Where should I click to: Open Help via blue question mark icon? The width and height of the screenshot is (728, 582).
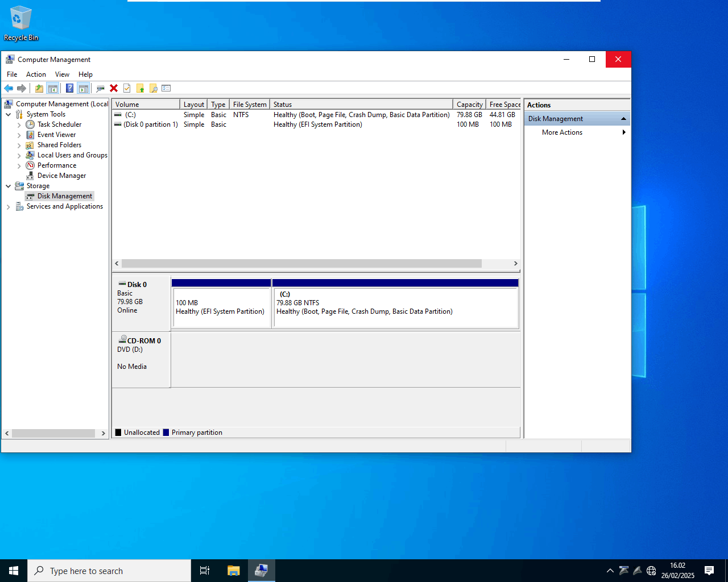pos(69,88)
